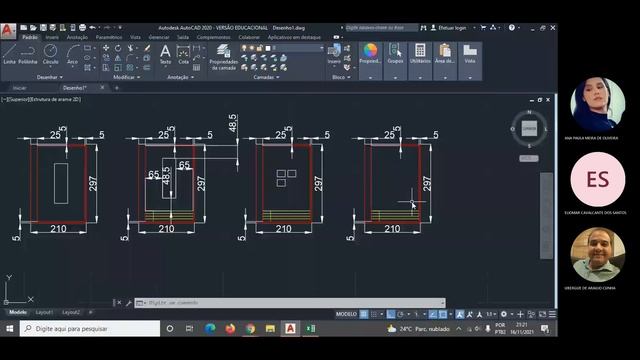This screenshot has height=360, width=640.
Task: Select the Polilinha drawing tool
Action: point(28,54)
